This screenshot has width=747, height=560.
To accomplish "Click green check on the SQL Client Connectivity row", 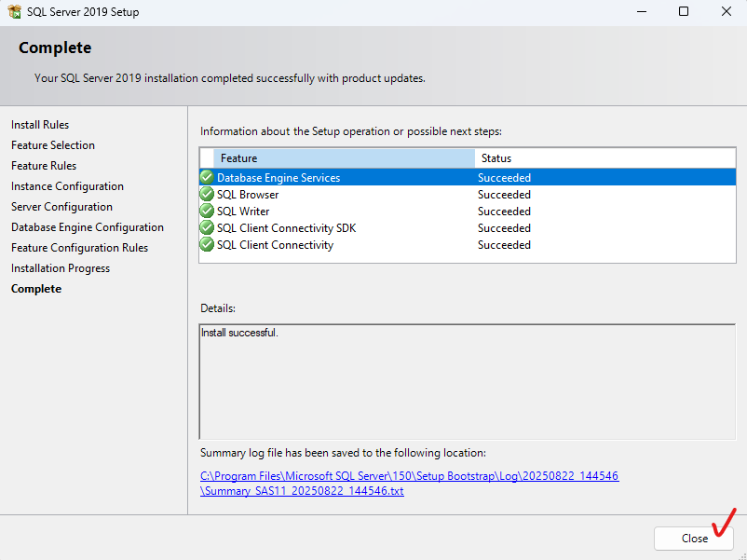I will [207, 244].
